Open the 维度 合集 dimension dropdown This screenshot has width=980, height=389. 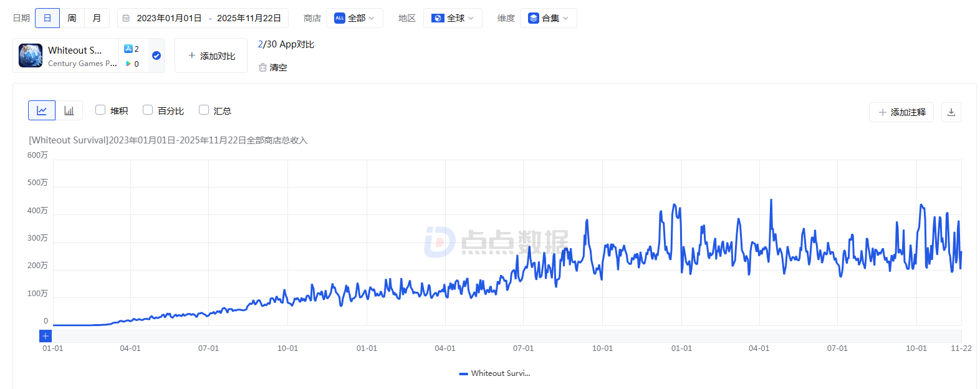[548, 18]
